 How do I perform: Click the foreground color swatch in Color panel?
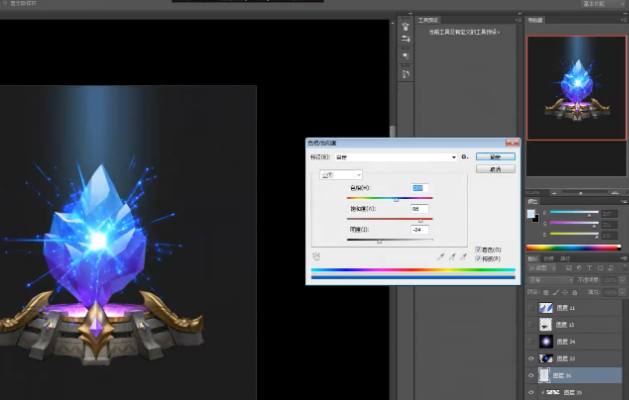(531, 213)
